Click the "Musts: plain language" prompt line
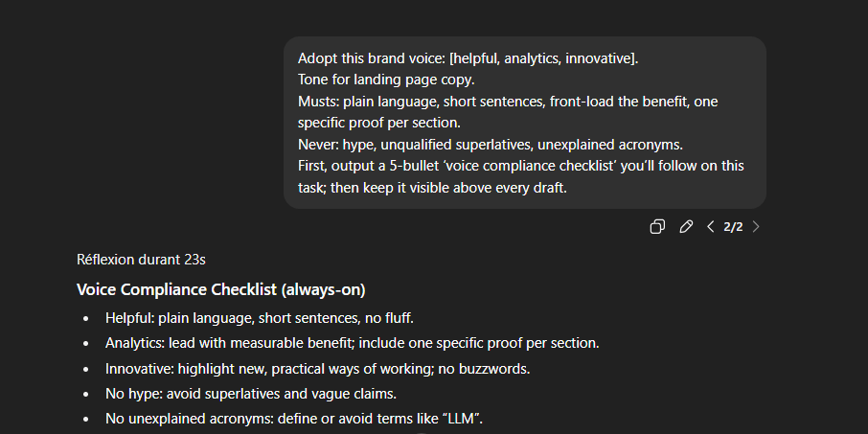 (x=508, y=102)
